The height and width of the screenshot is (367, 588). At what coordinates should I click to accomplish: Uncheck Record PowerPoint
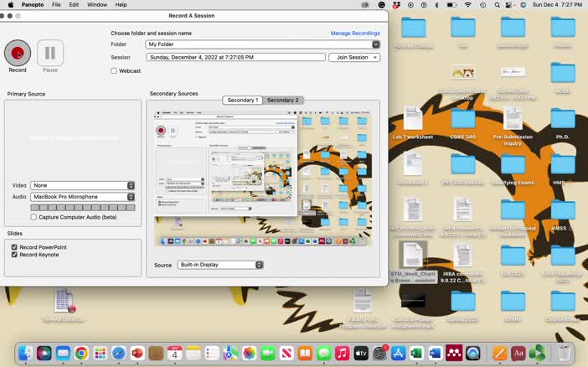(x=14, y=247)
